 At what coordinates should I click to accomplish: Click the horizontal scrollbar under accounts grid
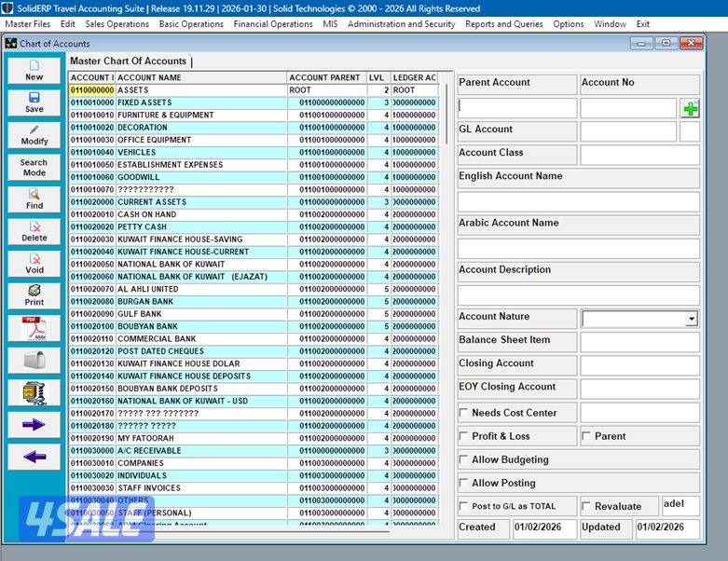point(230,531)
